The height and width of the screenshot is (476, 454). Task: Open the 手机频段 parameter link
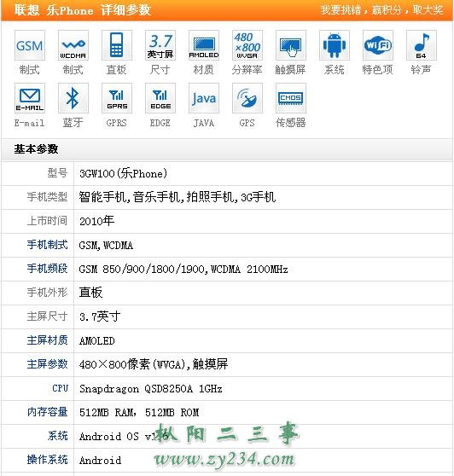click(x=47, y=269)
